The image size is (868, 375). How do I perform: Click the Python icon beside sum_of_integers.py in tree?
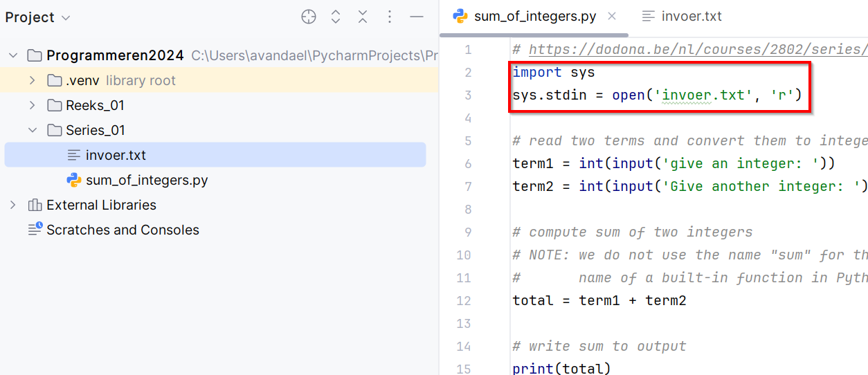(x=74, y=181)
